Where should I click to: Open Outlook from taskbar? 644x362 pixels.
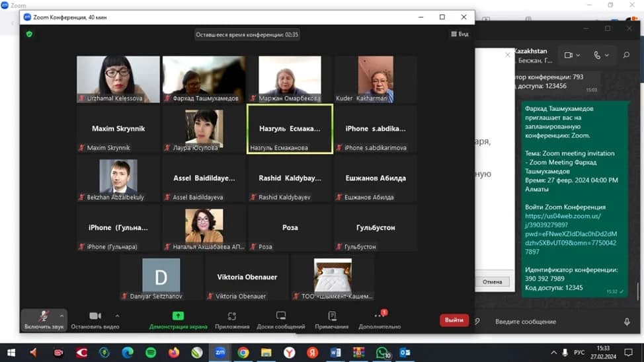405,353
